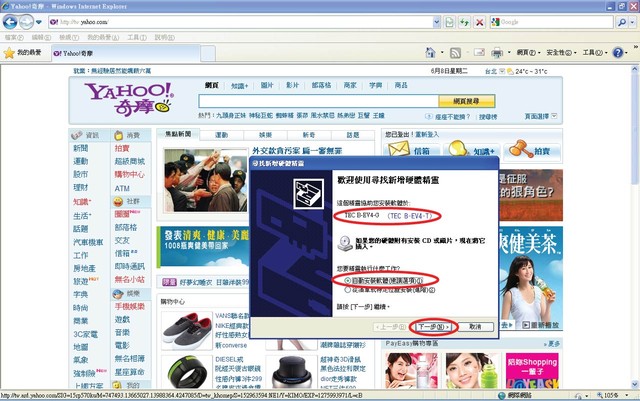This screenshot has height=401, width=640.
Task: Click the Print printer icon
Action: [x=497, y=53]
